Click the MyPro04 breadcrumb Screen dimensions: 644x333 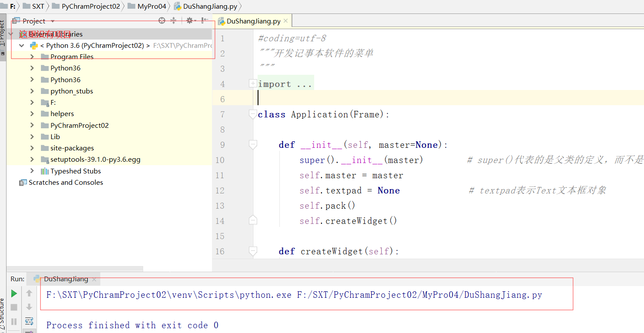[x=147, y=6]
